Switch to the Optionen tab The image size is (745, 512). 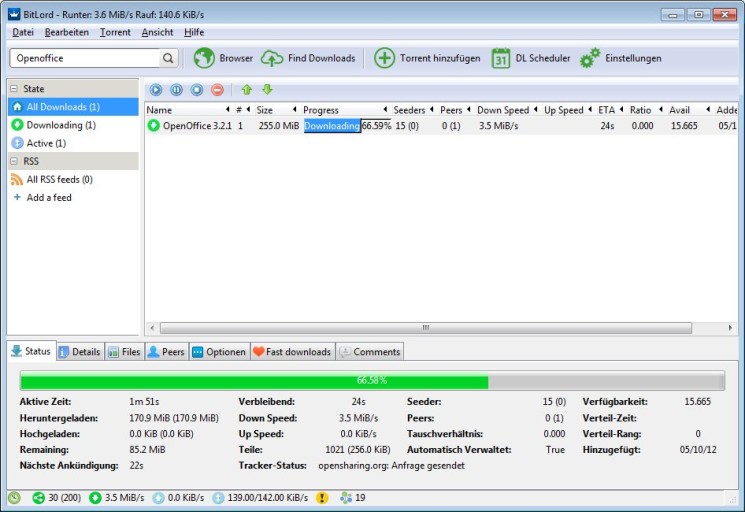coord(220,351)
